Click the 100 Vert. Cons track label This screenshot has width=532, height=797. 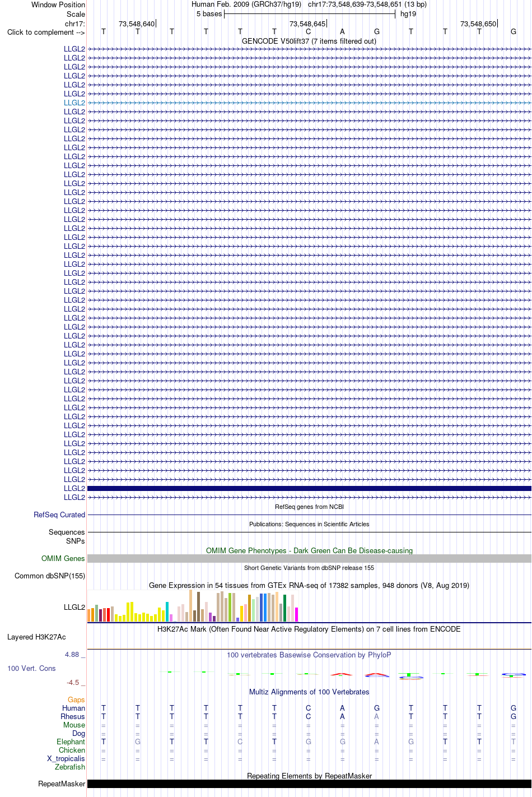31,668
